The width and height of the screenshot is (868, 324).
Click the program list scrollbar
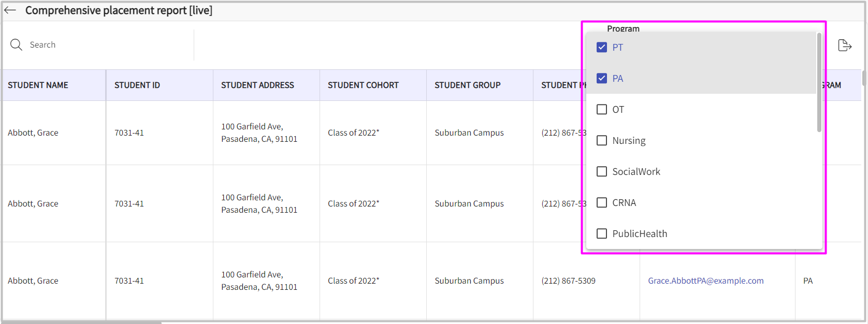pos(819,83)
